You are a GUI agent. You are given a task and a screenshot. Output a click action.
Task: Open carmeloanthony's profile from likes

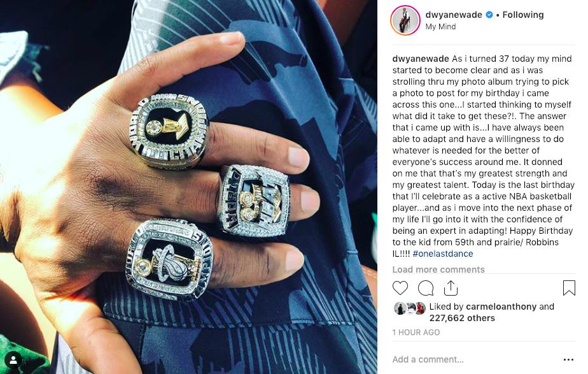click(x=501, y=306)
